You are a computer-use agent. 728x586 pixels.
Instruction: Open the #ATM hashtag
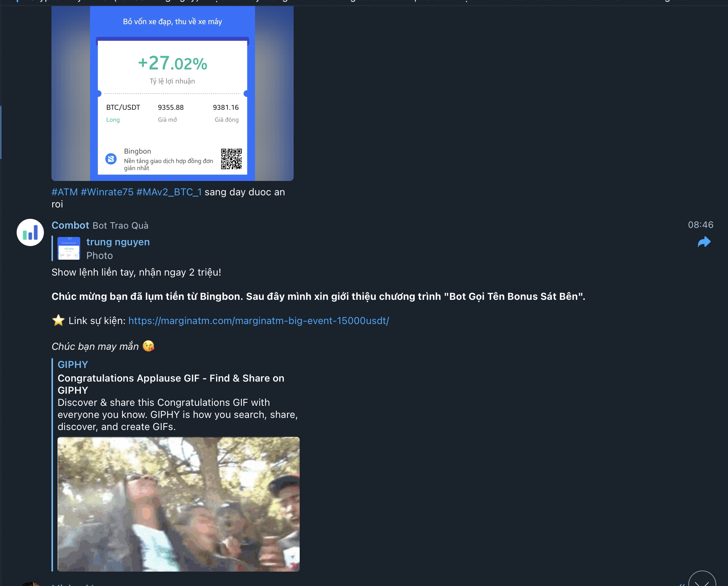[x=65, y=192]
